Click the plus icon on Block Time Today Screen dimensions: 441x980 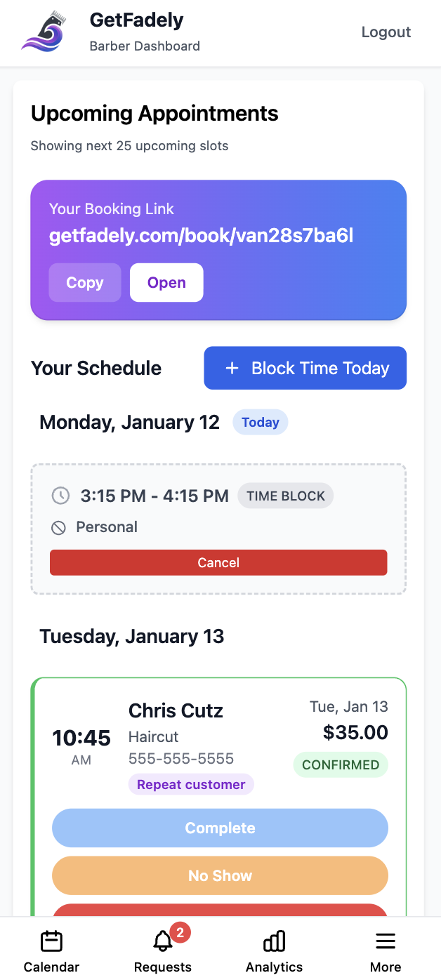[x=232, y=368]
